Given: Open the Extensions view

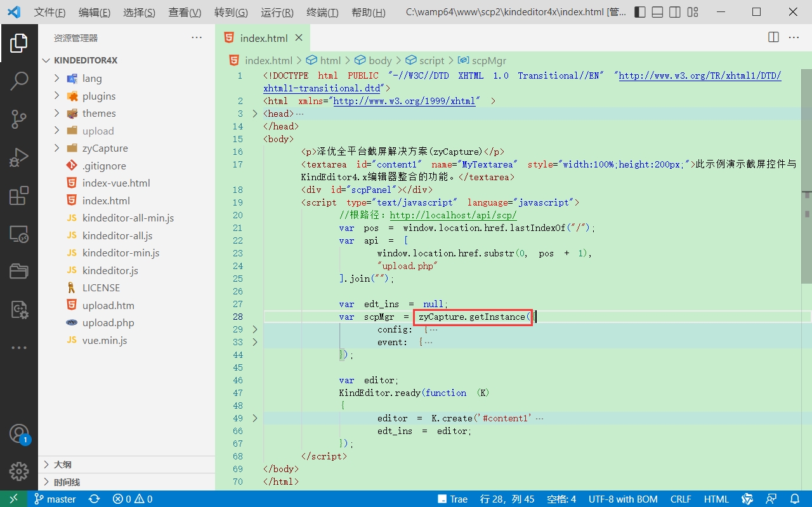Looking at the screenshot, I should pyautogui.click(x=19, y=196).
